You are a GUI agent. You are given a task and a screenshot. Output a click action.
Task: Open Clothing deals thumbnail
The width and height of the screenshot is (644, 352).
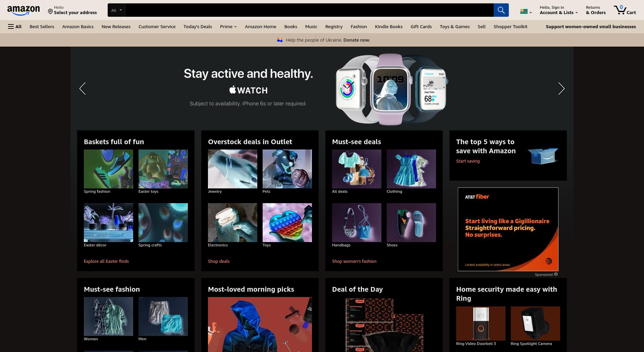411,169
